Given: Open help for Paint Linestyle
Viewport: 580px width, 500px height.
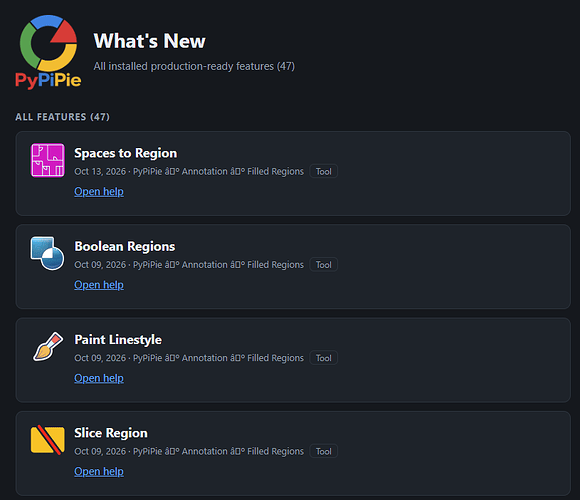Looking at the screenshot, I should (99, 378).
